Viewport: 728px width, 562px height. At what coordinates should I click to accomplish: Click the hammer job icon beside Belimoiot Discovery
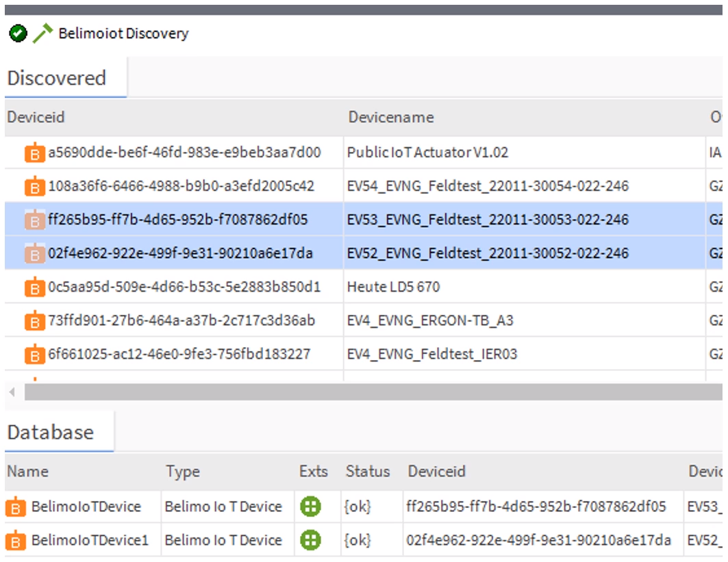coord(42,34)
